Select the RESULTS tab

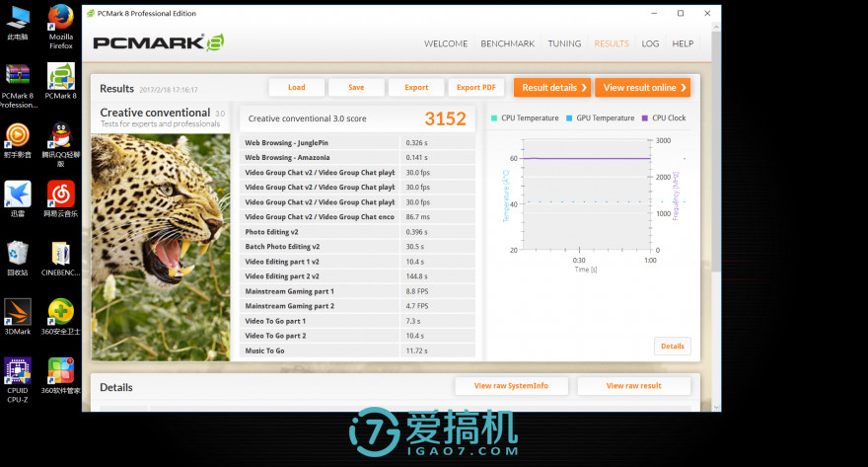612,43
